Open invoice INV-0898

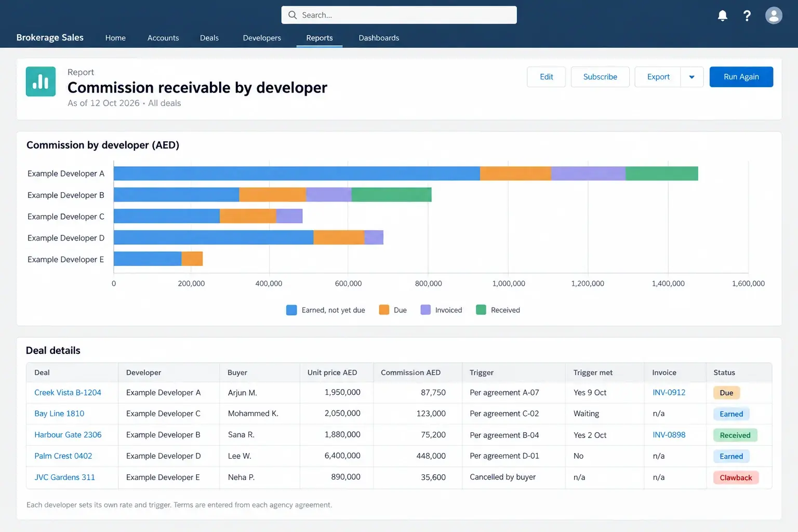tap(669, 435)
